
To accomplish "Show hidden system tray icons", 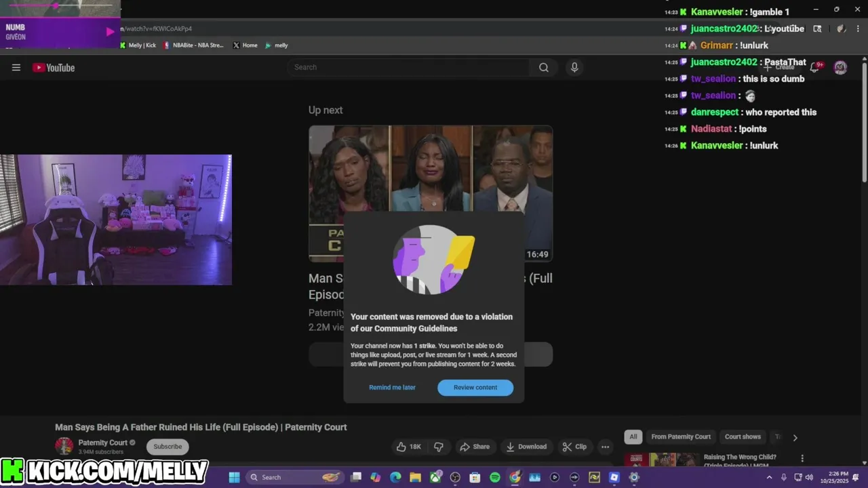I will pos(769,477).
